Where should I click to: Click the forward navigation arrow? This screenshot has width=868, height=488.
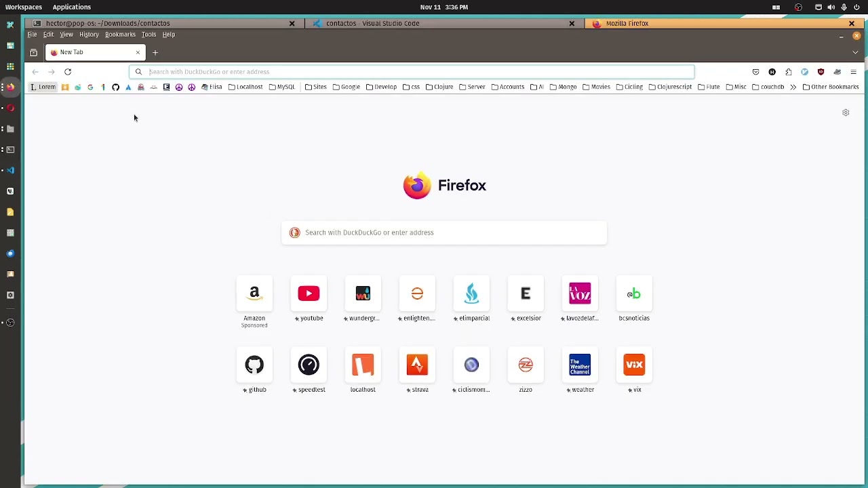(52, 72)
